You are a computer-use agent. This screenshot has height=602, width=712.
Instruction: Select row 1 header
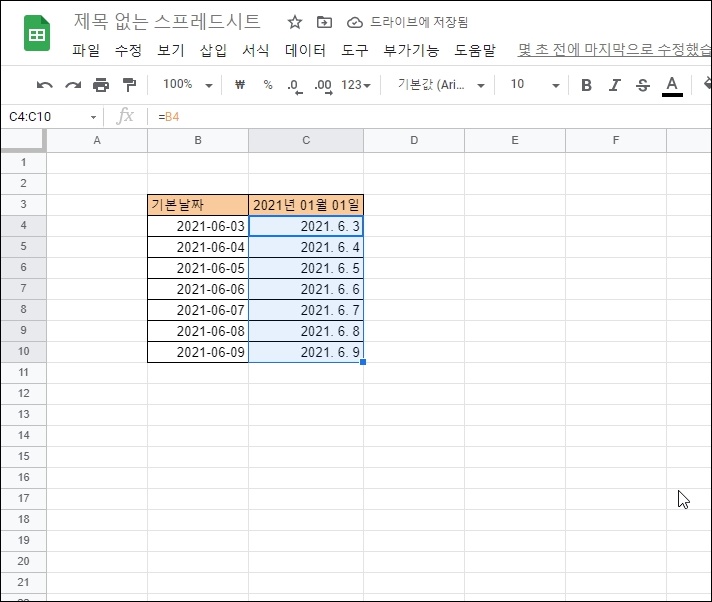pos(24,163)
